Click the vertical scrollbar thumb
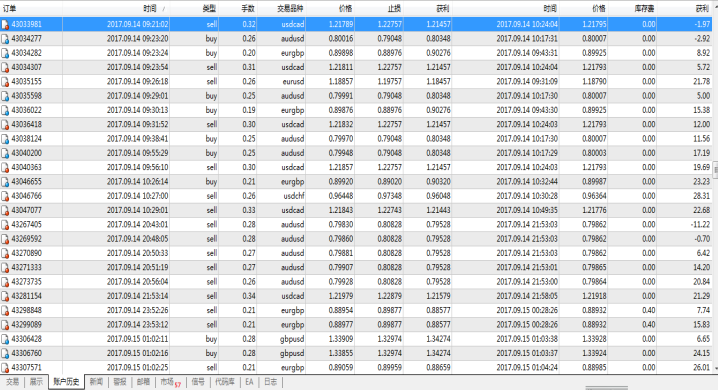The width and height of the screenshot is (718, 390). [x=715, y=170]
